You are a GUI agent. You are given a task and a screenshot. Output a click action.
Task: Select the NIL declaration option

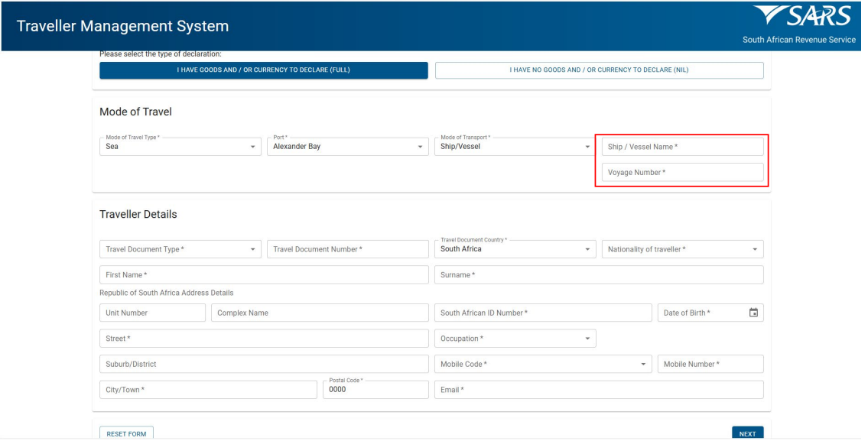(x=599, y=70)
